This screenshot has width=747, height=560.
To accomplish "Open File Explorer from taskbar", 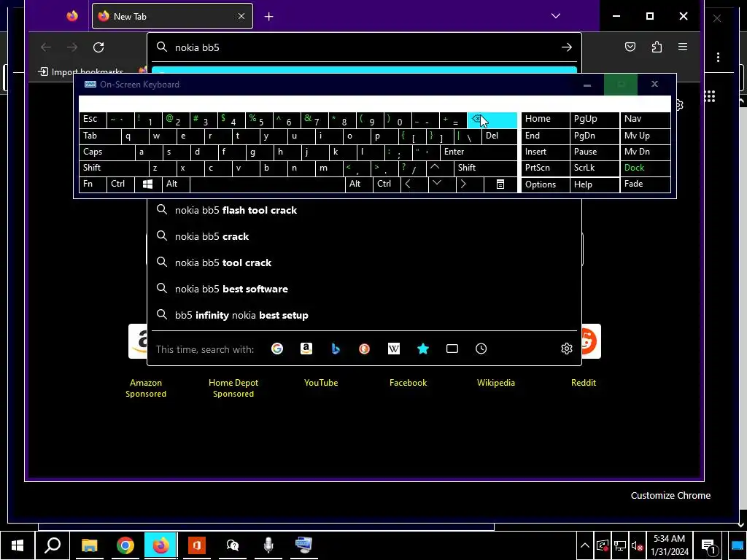I will click(x=89, y=545).
